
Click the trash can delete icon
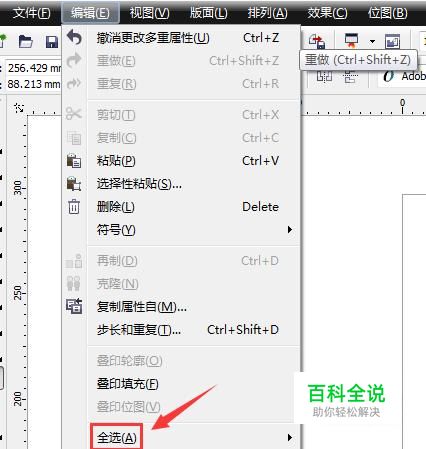click(74, 207)
